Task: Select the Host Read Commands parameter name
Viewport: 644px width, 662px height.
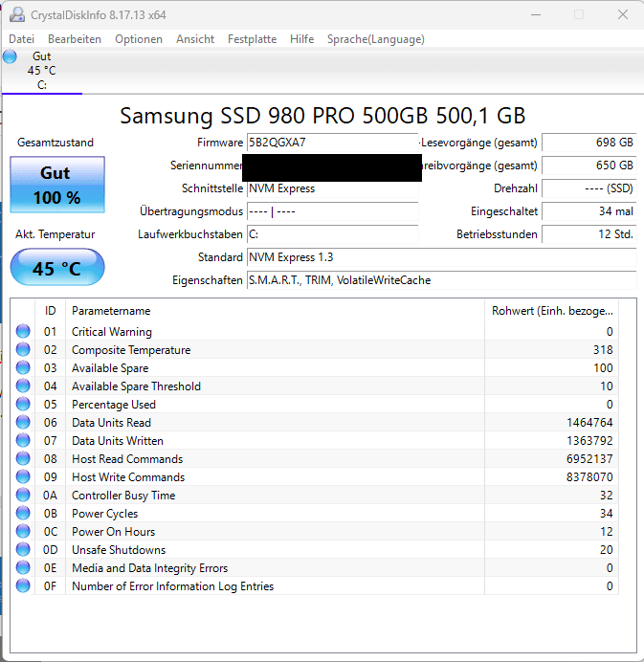Action: (x=127, y=459)
